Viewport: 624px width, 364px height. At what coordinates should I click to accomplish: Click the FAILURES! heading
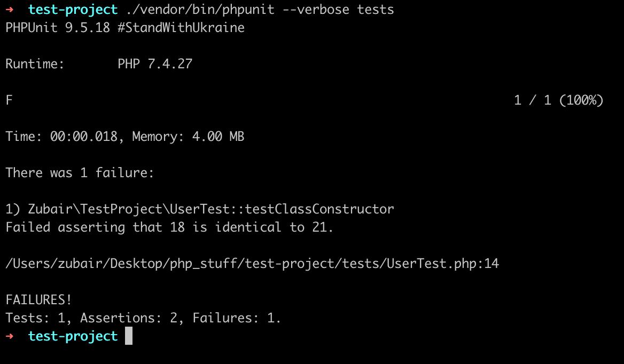[x=38, y=300]
